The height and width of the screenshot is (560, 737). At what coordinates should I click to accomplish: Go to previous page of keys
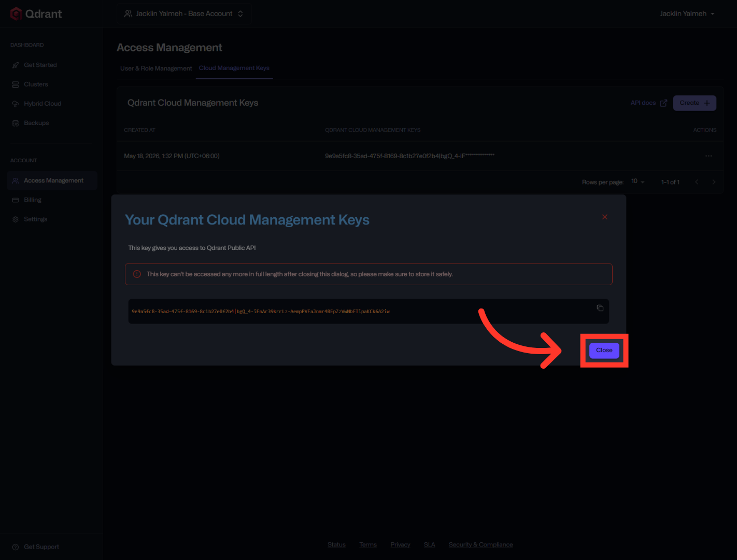[697, 182]
